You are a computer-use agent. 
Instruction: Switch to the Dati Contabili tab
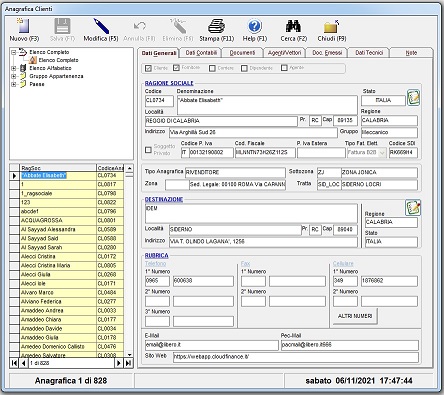[x=201, y=53]
